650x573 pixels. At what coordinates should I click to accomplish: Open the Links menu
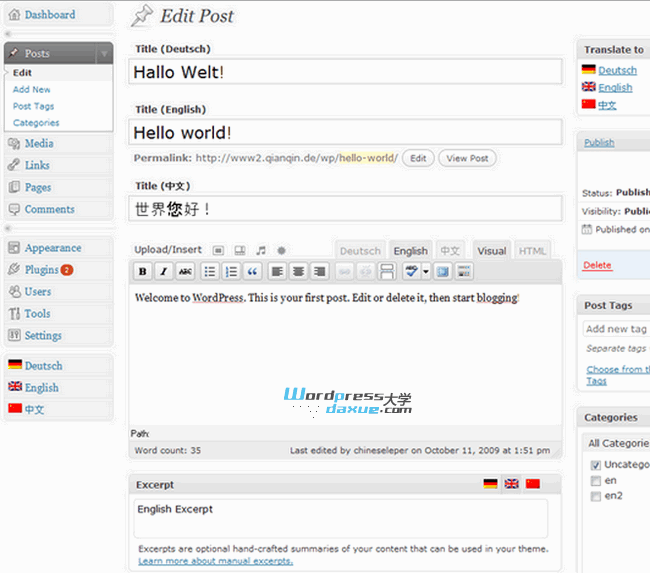pos(37,165)
